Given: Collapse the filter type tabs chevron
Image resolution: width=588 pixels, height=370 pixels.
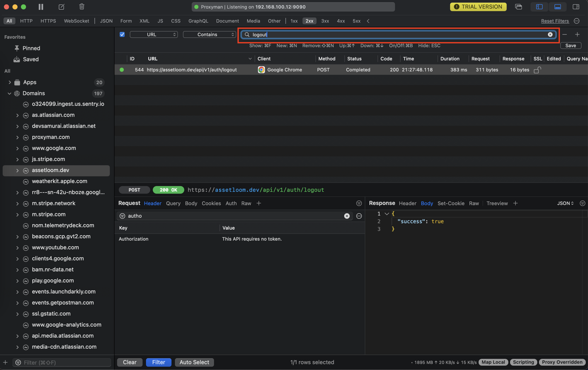Looking at the screenshot, I should tap(368, 21).
